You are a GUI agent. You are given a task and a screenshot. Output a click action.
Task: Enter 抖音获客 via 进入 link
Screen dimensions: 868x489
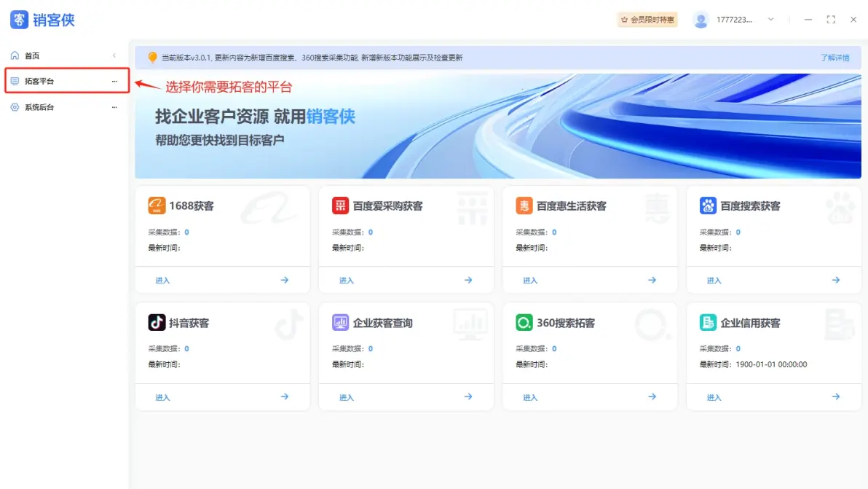(162, 397)
